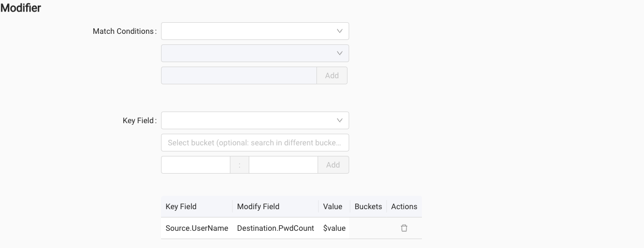The image size is (644, 248).
Task: Click Add button next to key-value inputs
Action: (x=333, y=165)
